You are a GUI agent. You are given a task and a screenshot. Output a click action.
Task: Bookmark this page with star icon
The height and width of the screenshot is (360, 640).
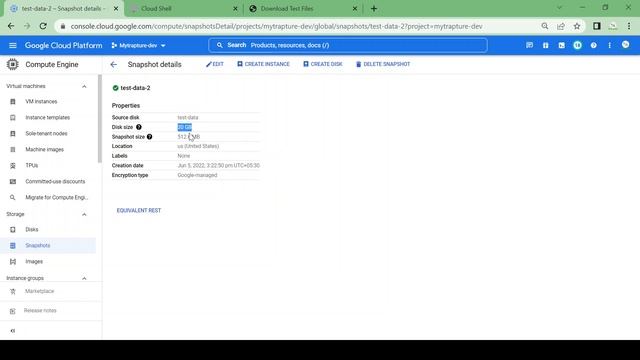[x=577, y=26]
